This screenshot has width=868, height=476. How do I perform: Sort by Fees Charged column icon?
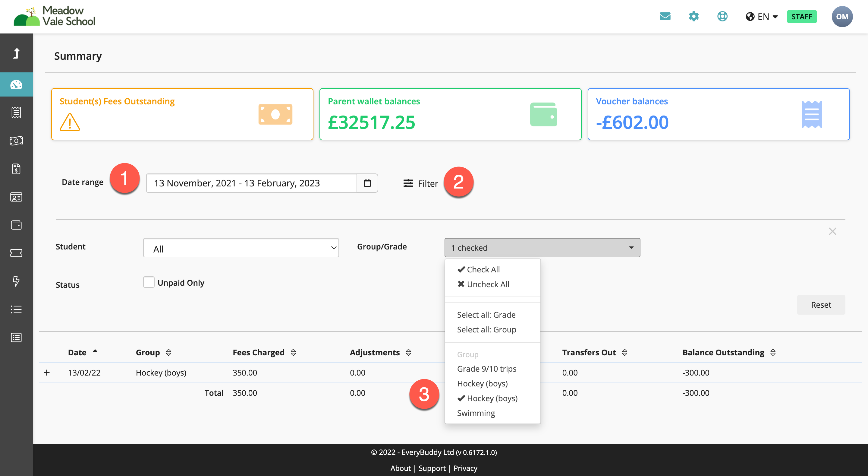(293, 353)
